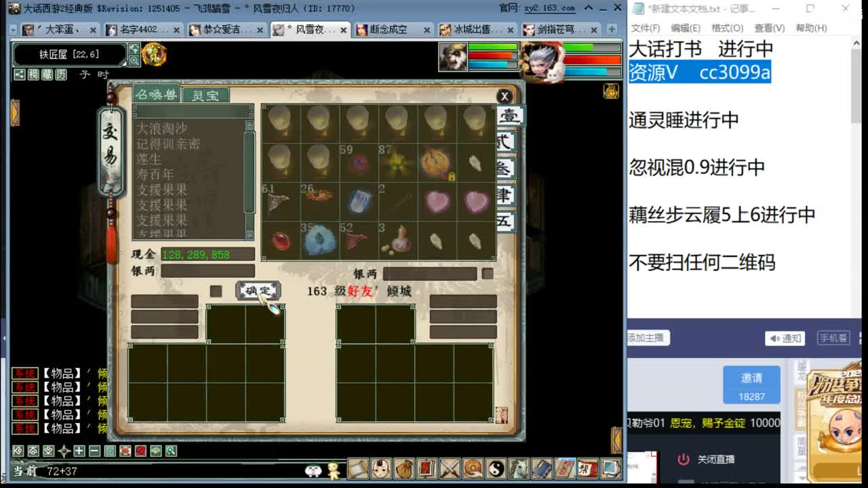Open the character face icon in bottom toolbar
Viewport: 868px width, 488px height.
click(x=381, y=468)
